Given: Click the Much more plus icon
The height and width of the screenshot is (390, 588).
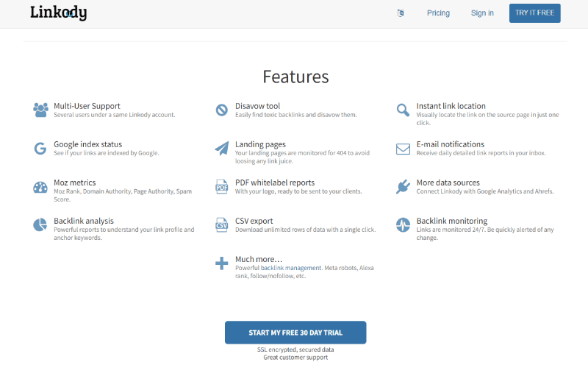Looking at the screenshot, I should click(222, 263).
